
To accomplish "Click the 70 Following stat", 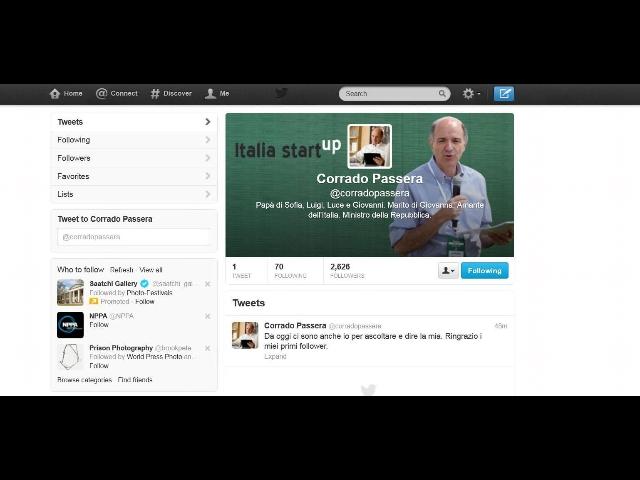I will pyautogui.click(x=290, y=271).
